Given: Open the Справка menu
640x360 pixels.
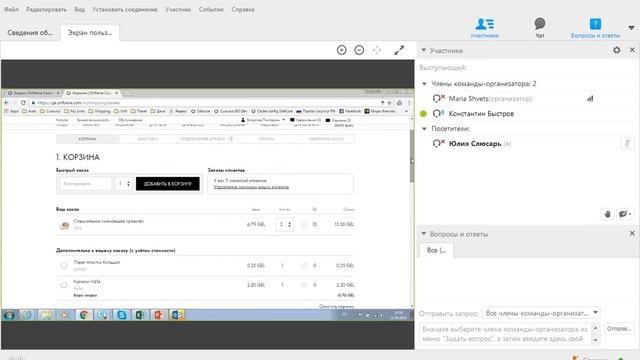Looking at the screenshot, I should click(x=243, y=9).
